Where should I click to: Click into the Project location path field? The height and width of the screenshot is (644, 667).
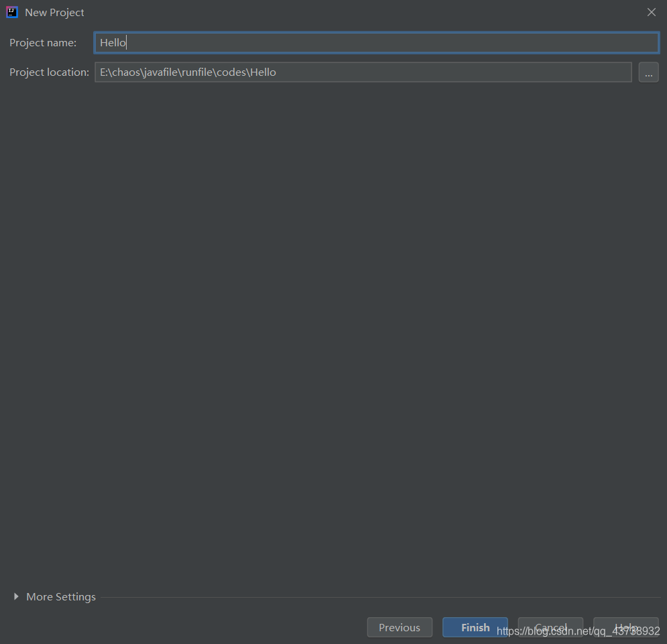[363, 72]
